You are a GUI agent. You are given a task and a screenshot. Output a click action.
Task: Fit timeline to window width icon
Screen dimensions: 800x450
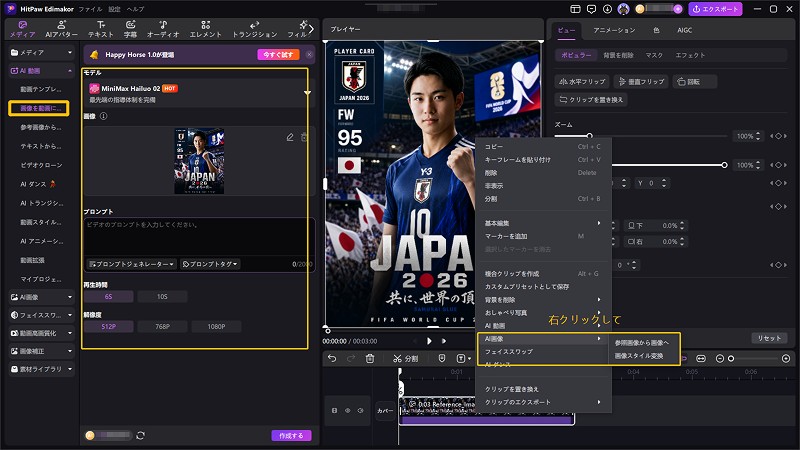pyautogui.click(x=701, y=359)
